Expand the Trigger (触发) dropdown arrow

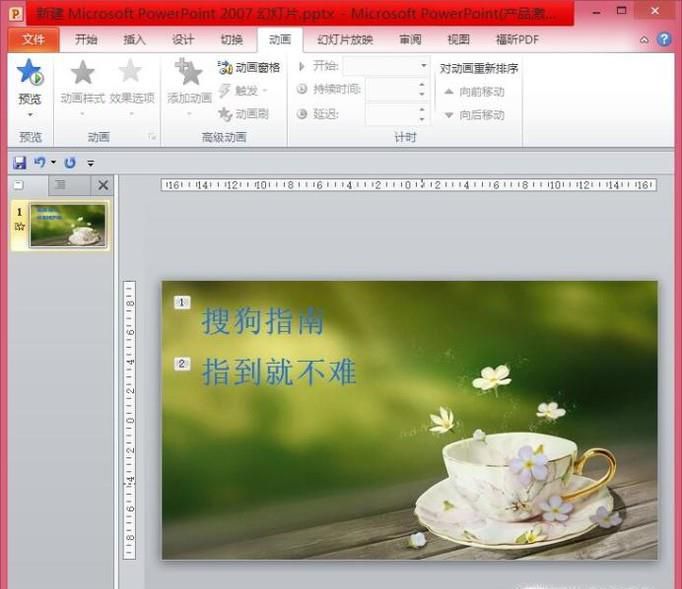[265, 90]
